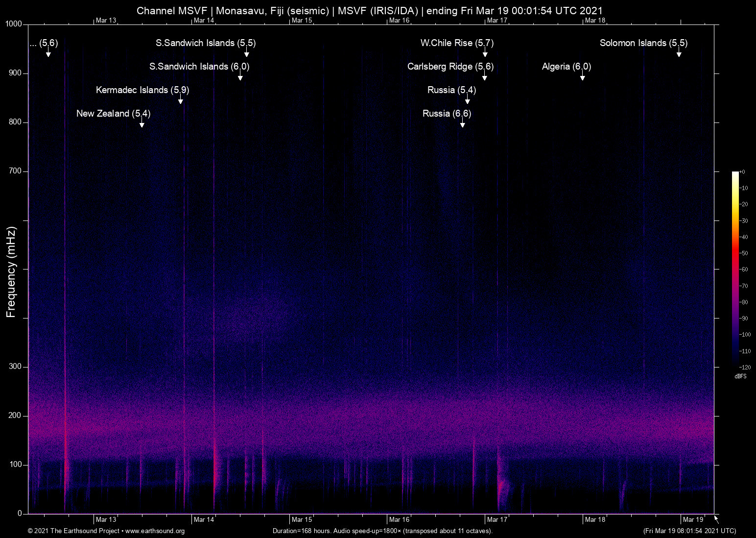Toggle the "S.Sandwich Islands (5.5)" label

pyautogui.click(x=205, y=43)
